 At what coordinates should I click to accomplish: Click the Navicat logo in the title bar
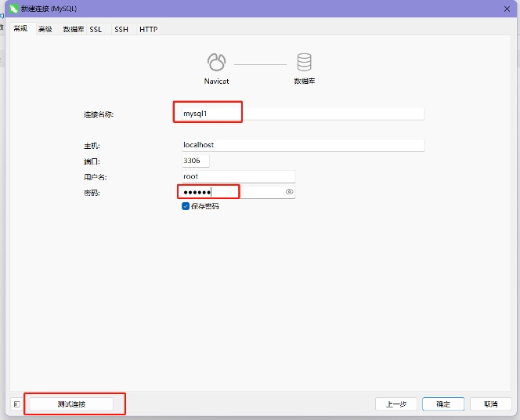(13, 8)
